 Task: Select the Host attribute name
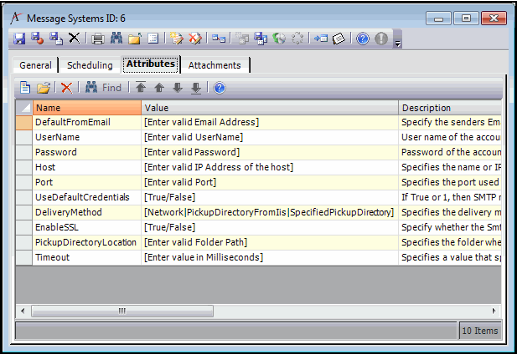click(x=87, y=167)
